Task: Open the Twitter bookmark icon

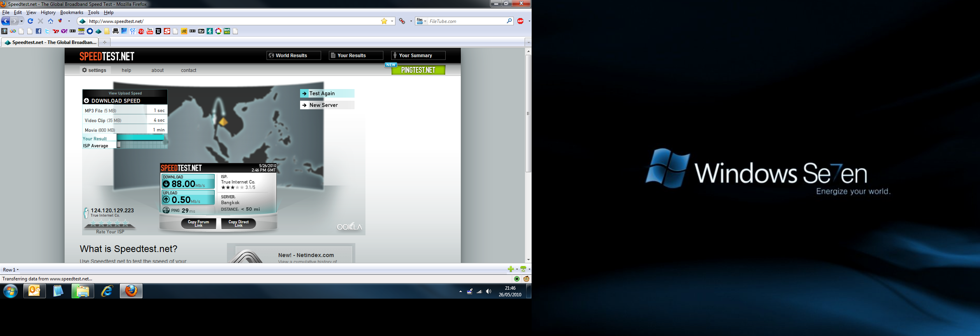Action: [47, 31]
